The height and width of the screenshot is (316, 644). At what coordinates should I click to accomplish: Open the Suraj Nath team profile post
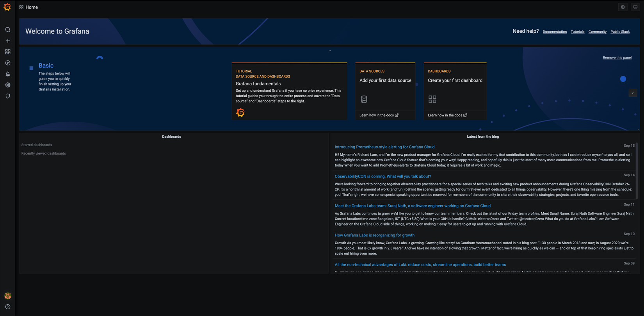[413, 206]
